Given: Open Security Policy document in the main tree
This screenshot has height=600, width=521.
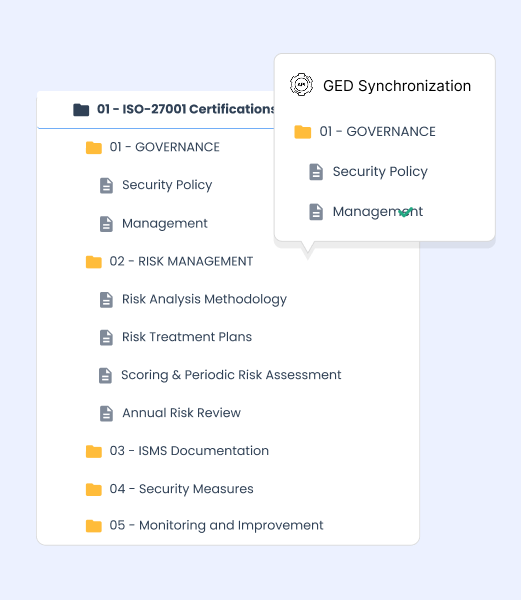Looking at the screenshot, I should pyautogui.click(x=167, y=185).
